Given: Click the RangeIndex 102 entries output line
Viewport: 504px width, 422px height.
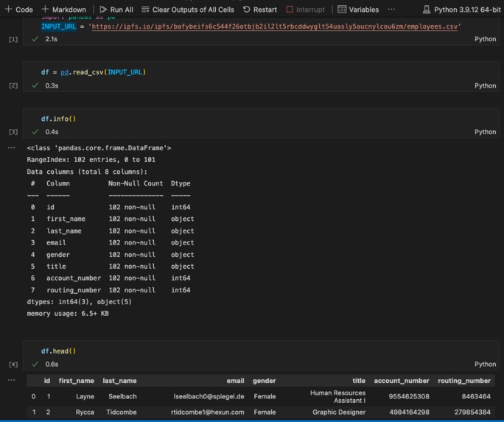Looking at the screenshot, I should pos(91,160).
